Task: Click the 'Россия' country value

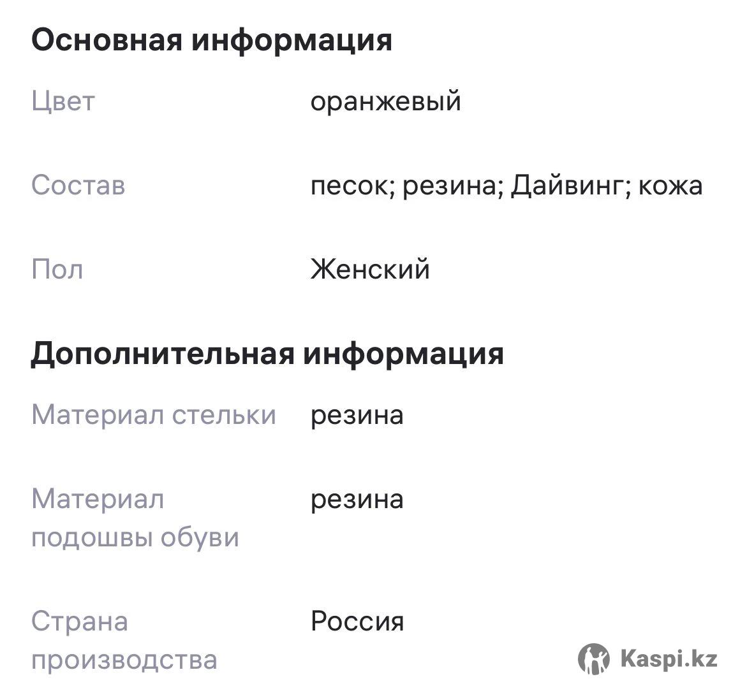Action: point(357,622)
